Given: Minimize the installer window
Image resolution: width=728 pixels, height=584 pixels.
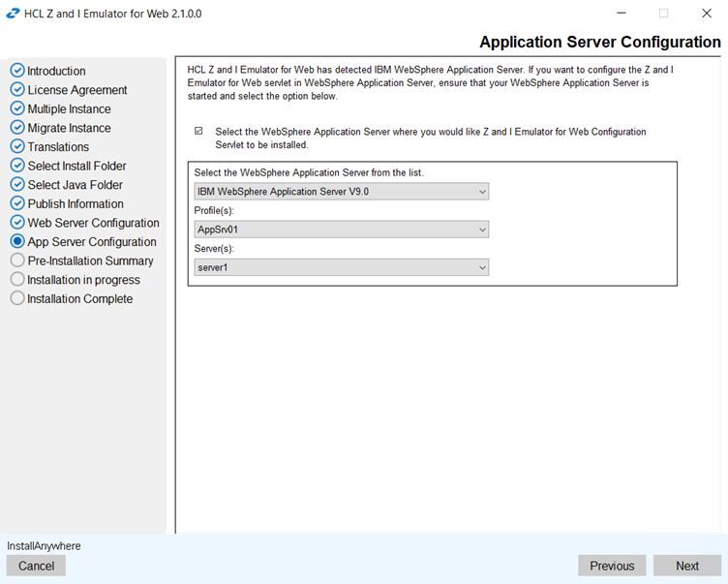Looking at the screenshot, I should (x=622, y=14).
